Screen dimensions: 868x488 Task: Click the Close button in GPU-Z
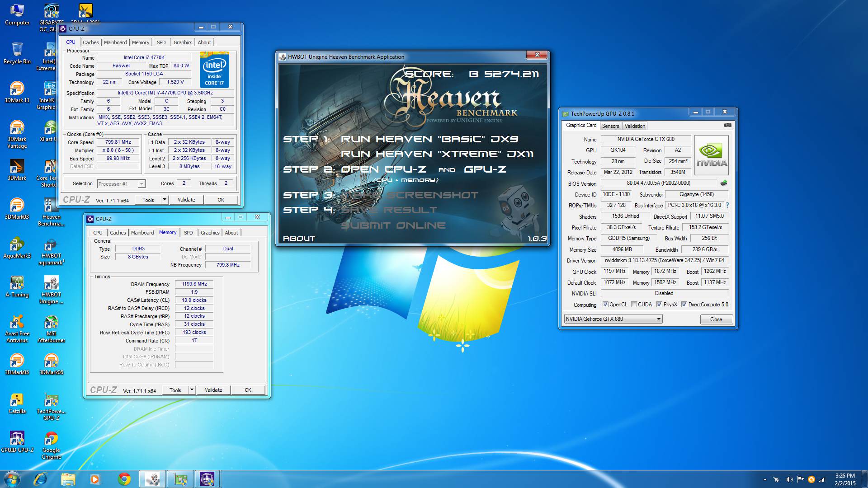click(716, 319)
